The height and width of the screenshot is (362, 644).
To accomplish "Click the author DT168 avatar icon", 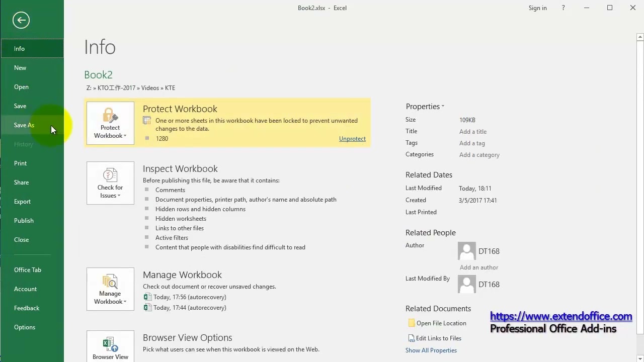I will click(466, 251).
